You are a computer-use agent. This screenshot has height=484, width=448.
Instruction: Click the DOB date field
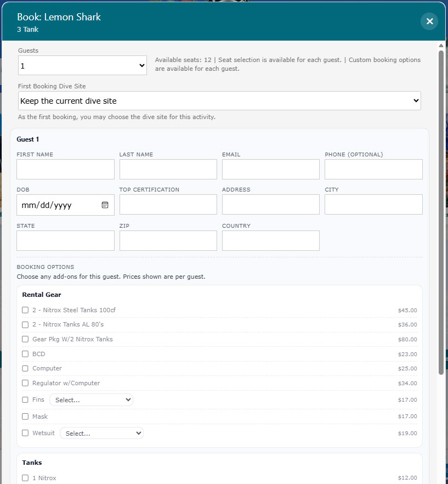point(65,205)
